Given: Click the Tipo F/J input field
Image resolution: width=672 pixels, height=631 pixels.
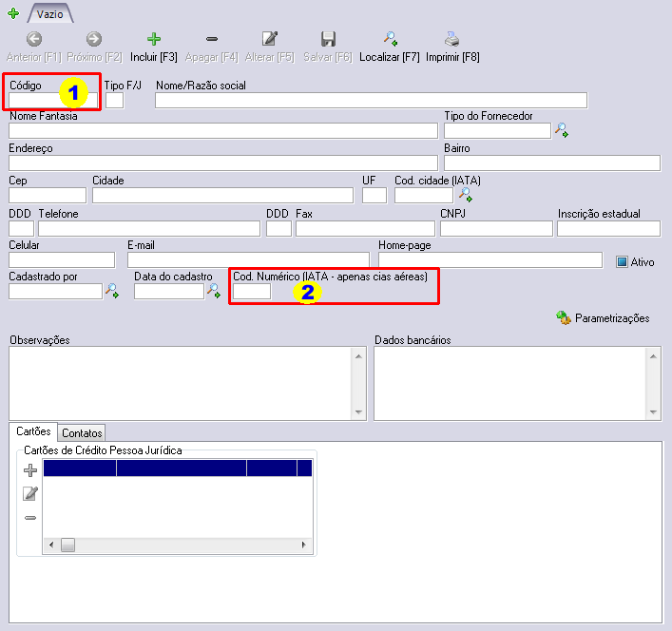Looking at the screenshot, I should [x=114, y=100].
